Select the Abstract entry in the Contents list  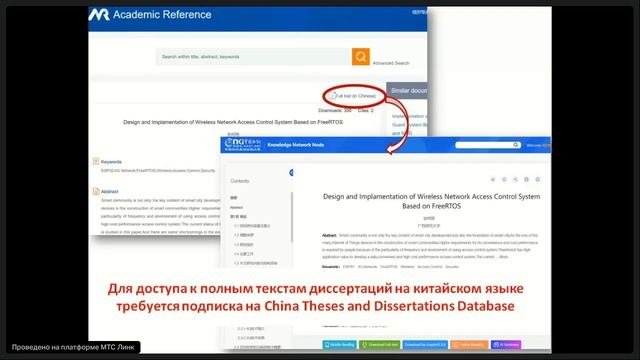tap(236, 207)
